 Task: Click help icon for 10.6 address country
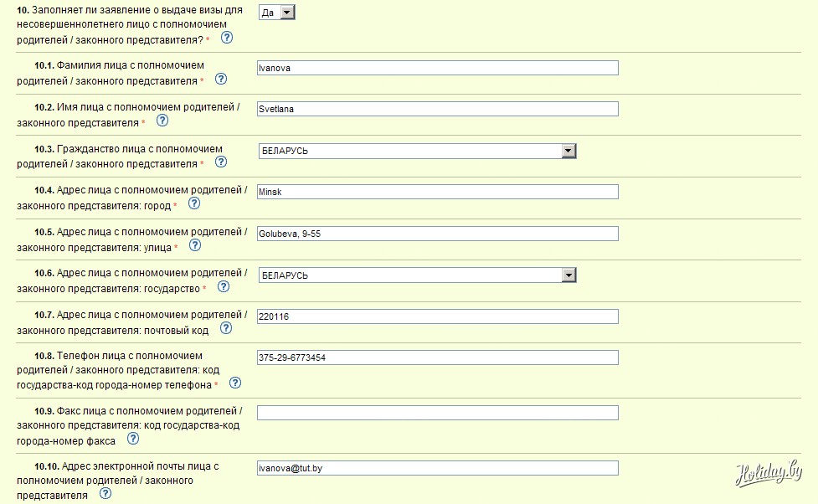pos(224,286)
